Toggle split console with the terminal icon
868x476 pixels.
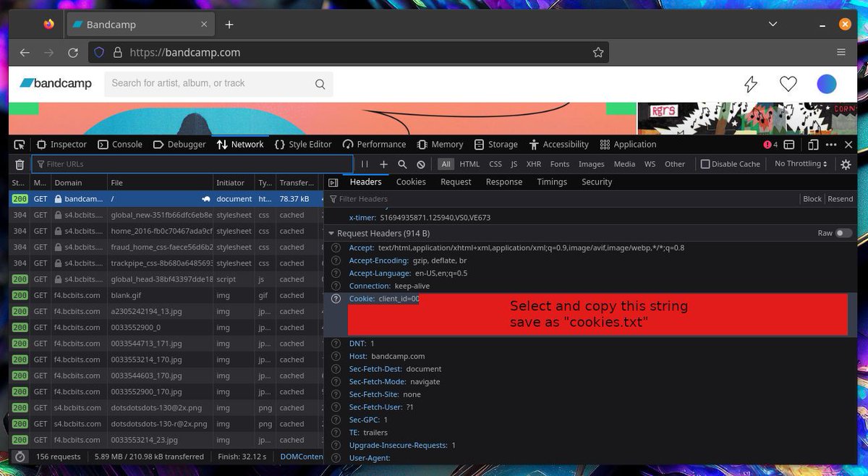[x=789, y=145]
